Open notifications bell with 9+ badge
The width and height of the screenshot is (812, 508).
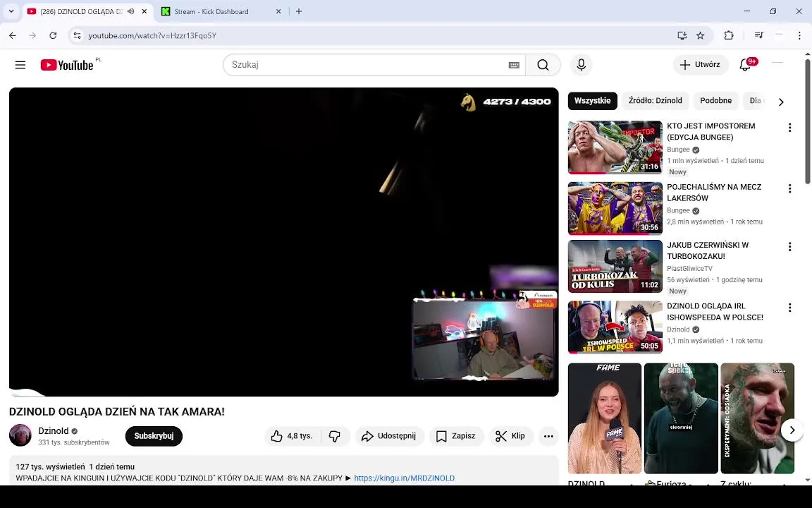pyautogui.click(x=746, y=65)
